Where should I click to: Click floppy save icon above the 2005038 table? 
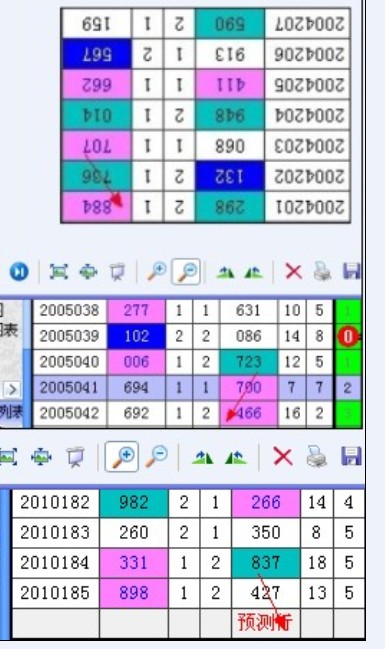pos(351,272)
